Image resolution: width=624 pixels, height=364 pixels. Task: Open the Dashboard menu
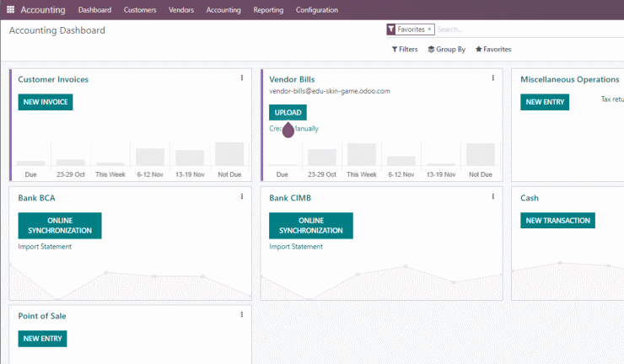pyautogui.click(x=94, y=10)
